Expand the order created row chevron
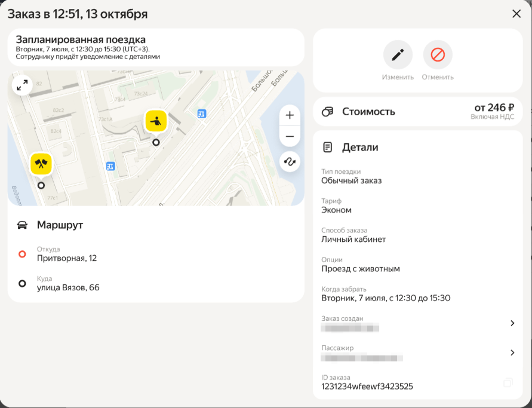 tap(512, 323)
